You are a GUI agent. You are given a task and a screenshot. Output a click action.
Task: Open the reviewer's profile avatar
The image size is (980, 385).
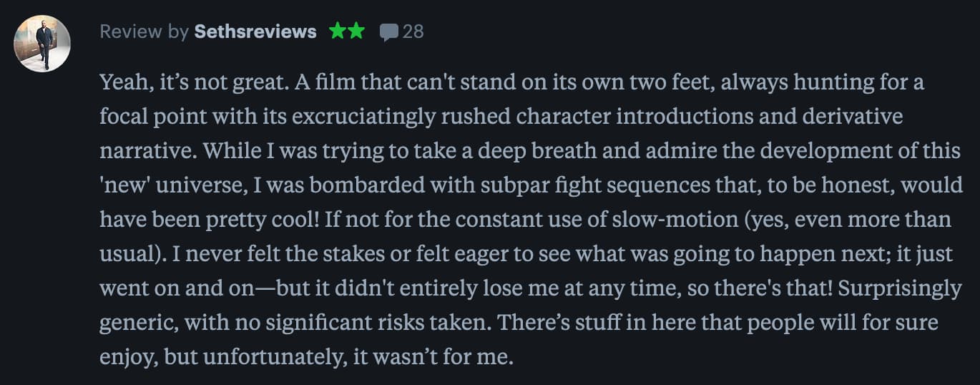(42, 44)
